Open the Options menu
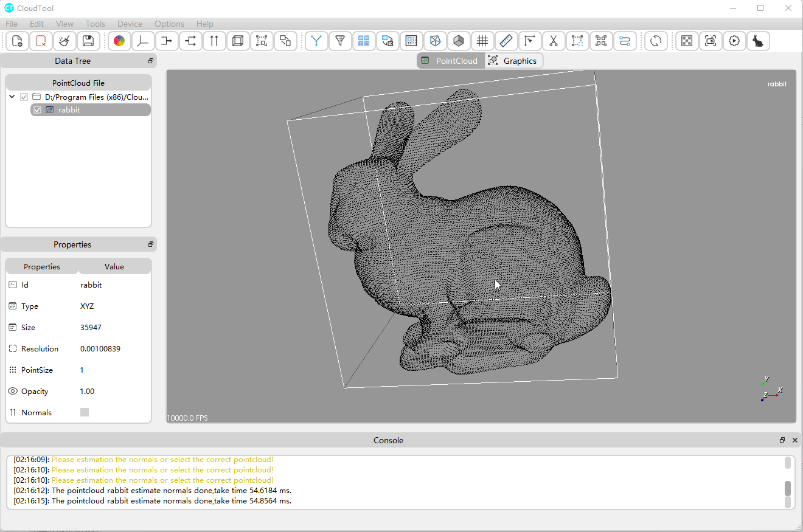The height and width of the screenshot is (532, 803). point(169,24)
